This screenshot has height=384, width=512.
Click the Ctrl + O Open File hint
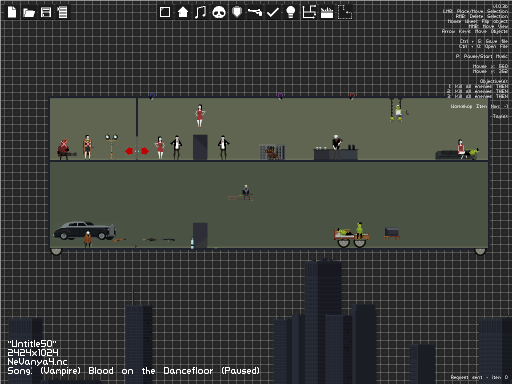pyautogui.click(x=484, y=46)
